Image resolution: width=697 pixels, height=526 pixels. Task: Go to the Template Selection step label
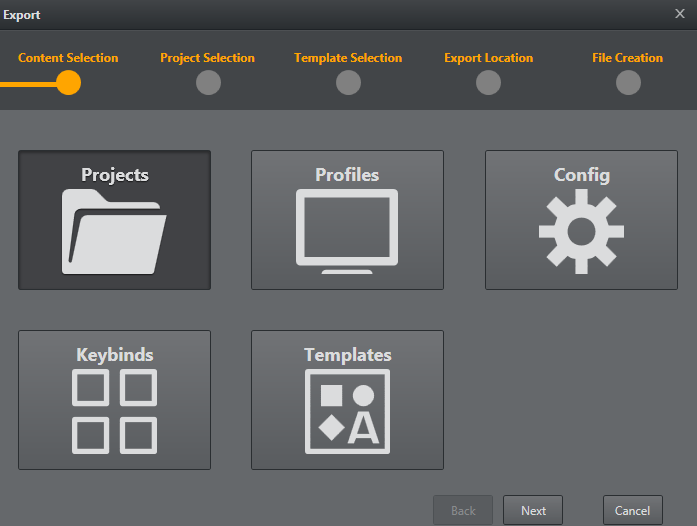pyautogui.click(x=348, y=58)
